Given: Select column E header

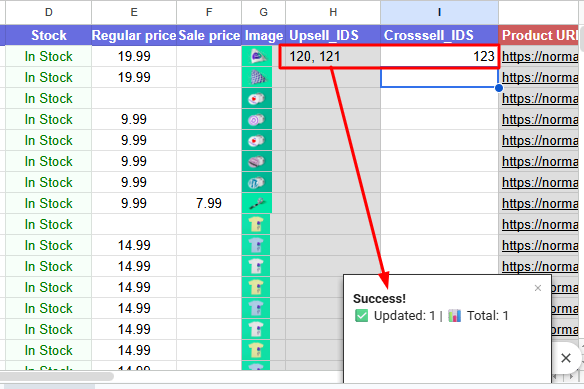Looking at the screenshot, I should click(x=134, y=12).
